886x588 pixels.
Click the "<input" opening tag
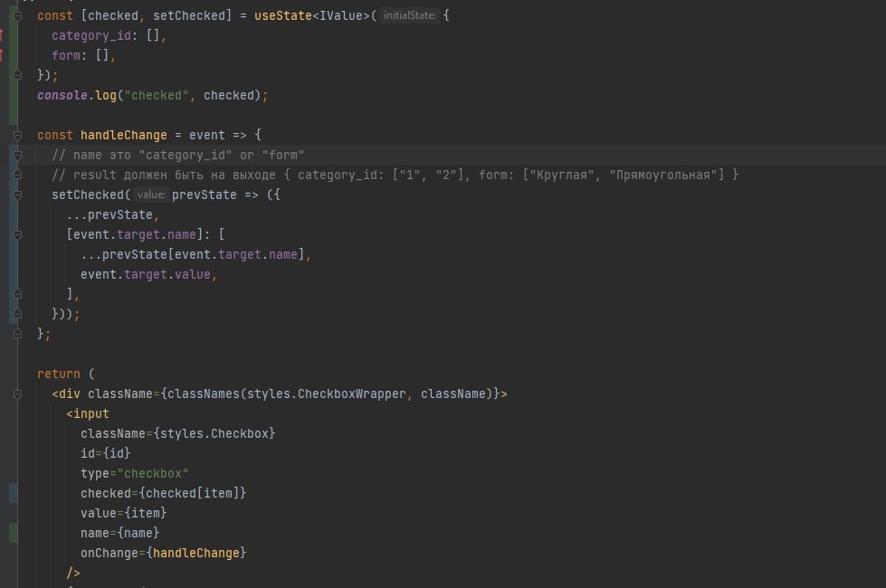coord(88,413)
